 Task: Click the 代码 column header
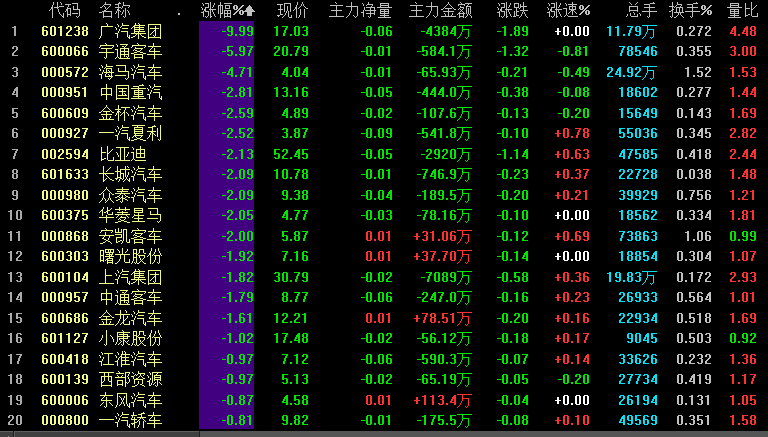tap(65, 10)
